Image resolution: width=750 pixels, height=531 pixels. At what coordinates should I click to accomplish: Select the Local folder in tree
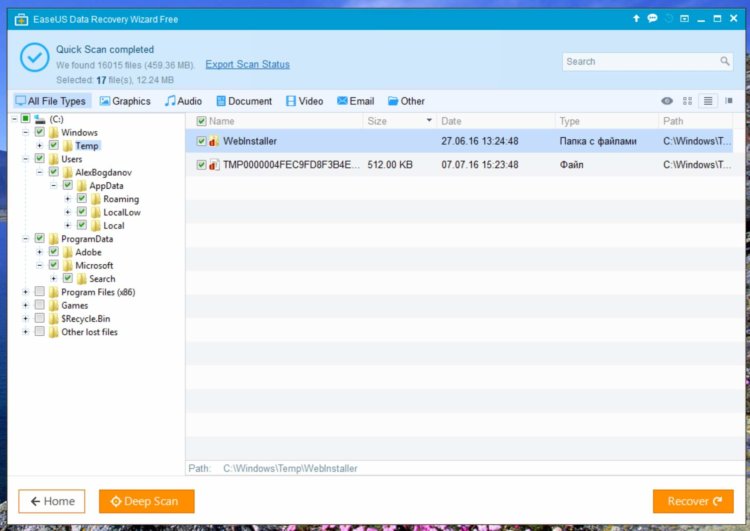point(114,225)
